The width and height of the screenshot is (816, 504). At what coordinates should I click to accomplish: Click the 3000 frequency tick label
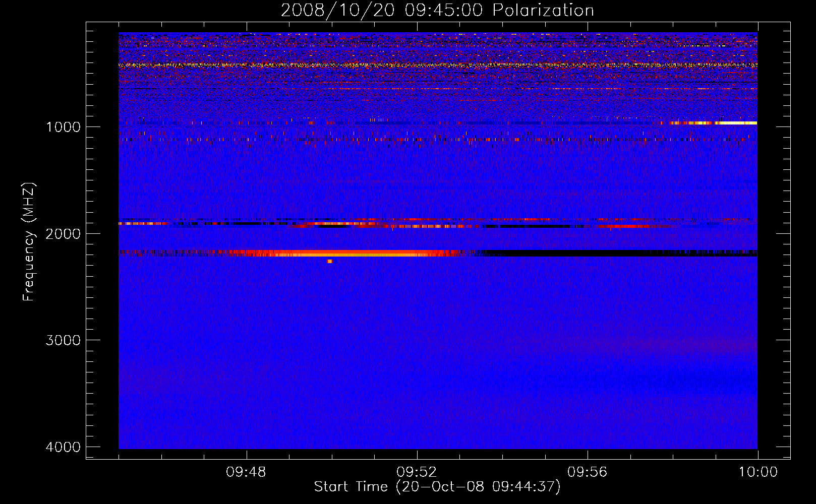(x=63, y=340)
